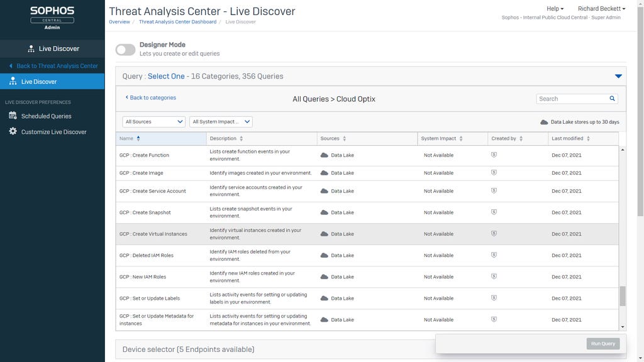The image size is (644, 362).
Task: Click the Run Query button
Action: pyautogui.click(x=603, y=344)
